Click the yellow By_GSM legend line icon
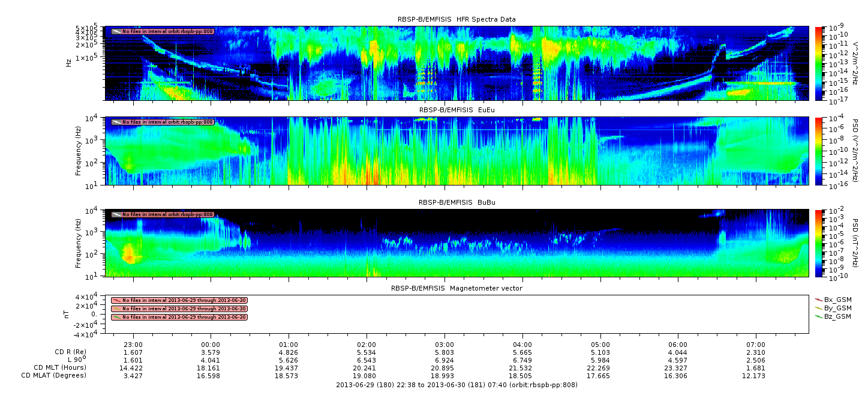This screenshot has height=395, width=868. 819,308
